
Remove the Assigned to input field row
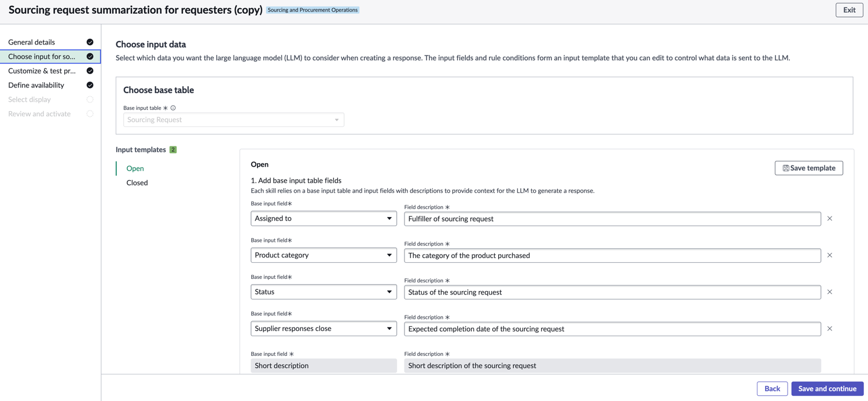click(829, 219)
